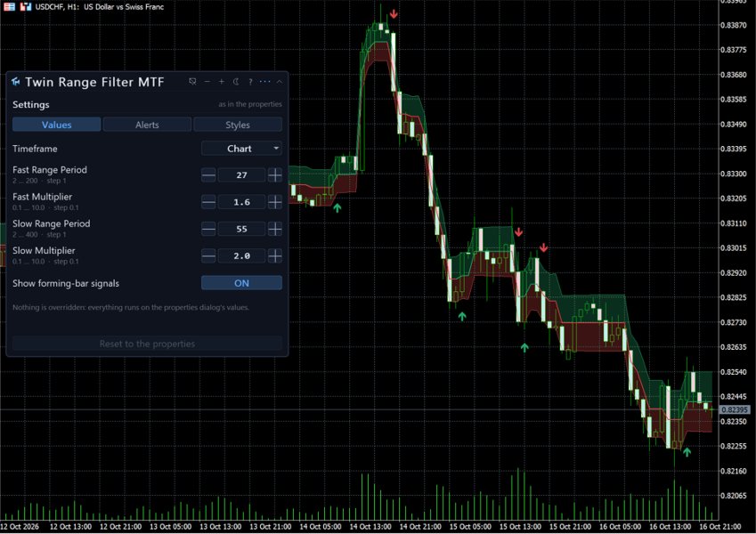Increase the Fast Multiplier value
Screen dimensions: 756x534
(275, 202)
